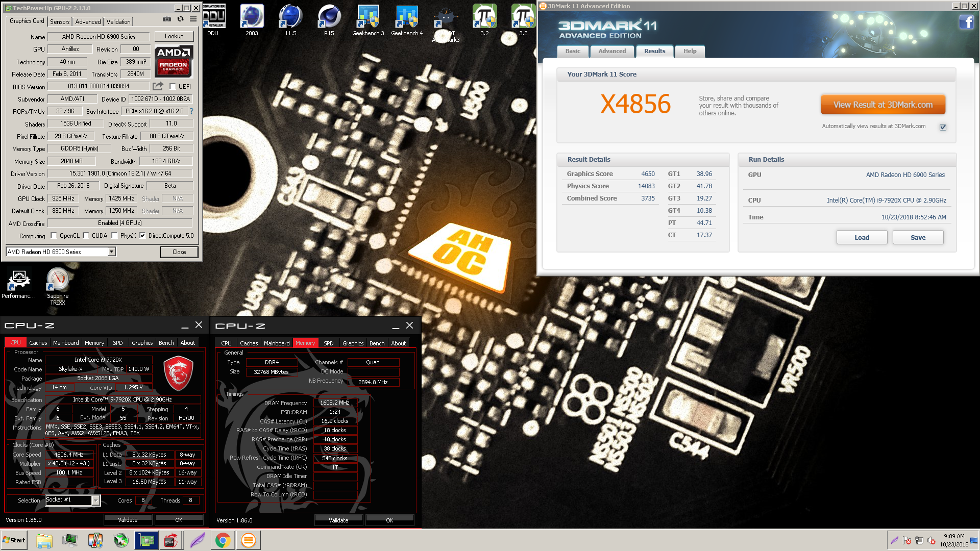Screen dimensions: 980x551
Task: Open the Geekbench 3 shortcut
Action: 368,20
